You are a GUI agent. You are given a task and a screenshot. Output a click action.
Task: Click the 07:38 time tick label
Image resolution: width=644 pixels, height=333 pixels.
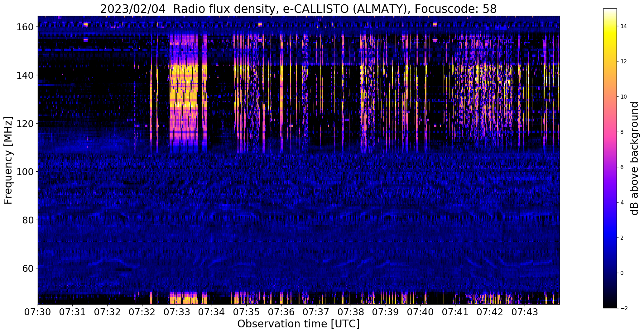click(351, 312)
